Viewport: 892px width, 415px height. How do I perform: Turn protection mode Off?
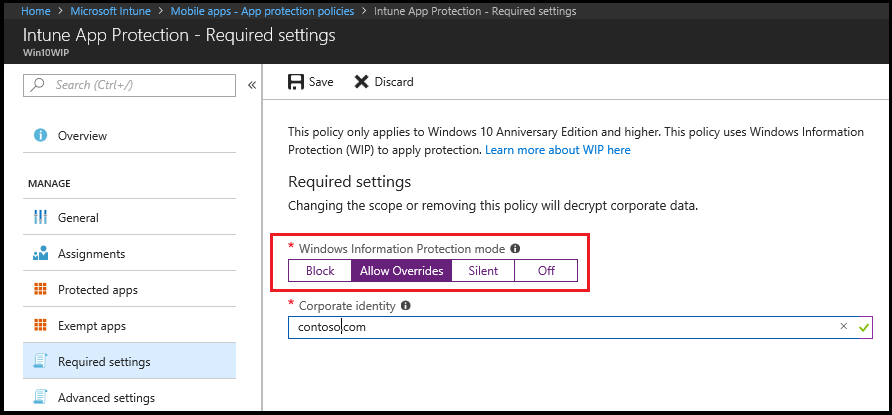tap(546, 271)
